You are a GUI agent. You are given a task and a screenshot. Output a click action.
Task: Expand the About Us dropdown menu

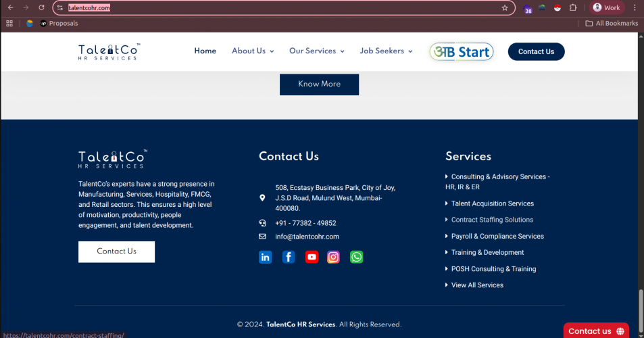coord(253,51)
